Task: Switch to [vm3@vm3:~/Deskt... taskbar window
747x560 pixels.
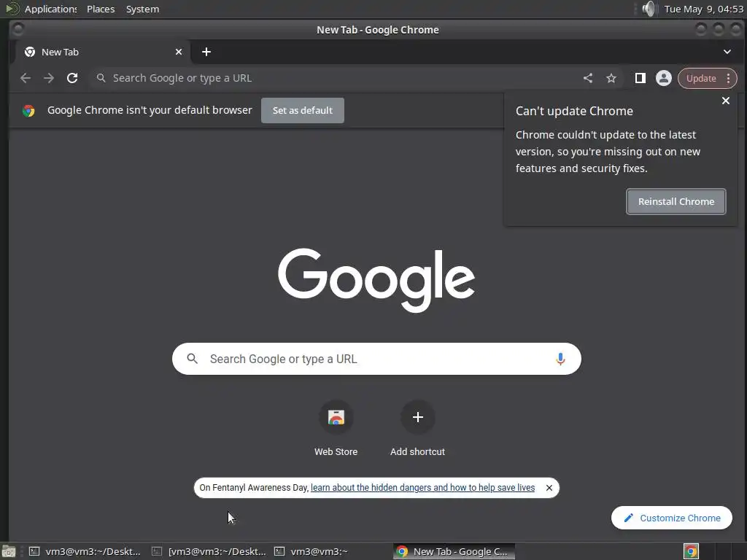Action: coord(209,551)
